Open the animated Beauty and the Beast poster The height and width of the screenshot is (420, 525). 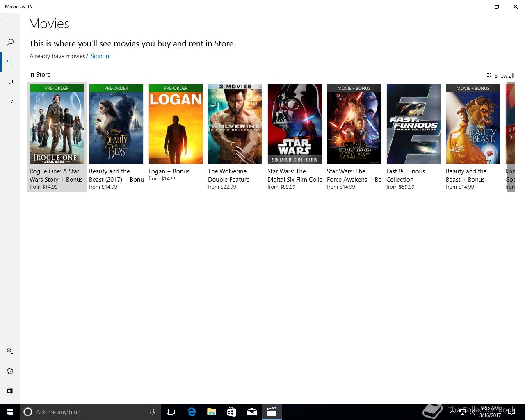pyautogui.click(x=473, y=124)
